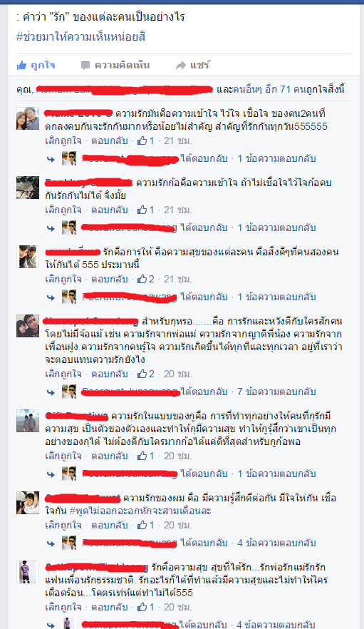
Task: Expand the first 4 ข้อความตอบกลับ thread
Action: (x=276, y=543)
